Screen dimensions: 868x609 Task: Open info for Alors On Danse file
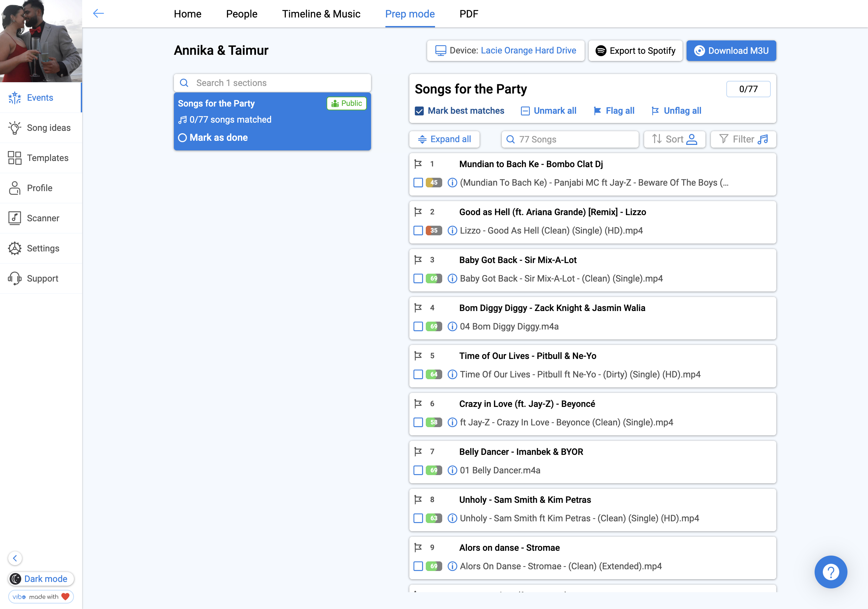click(452, 566)
